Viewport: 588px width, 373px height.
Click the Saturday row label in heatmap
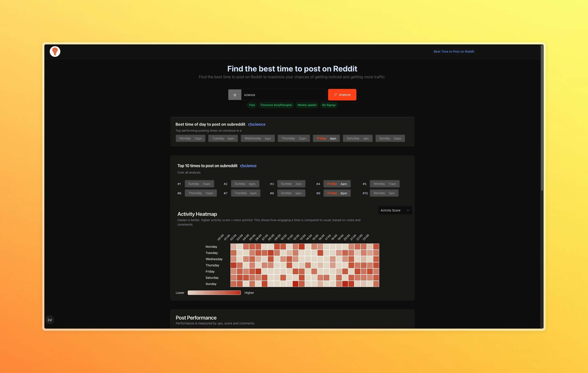coord(212,278)
